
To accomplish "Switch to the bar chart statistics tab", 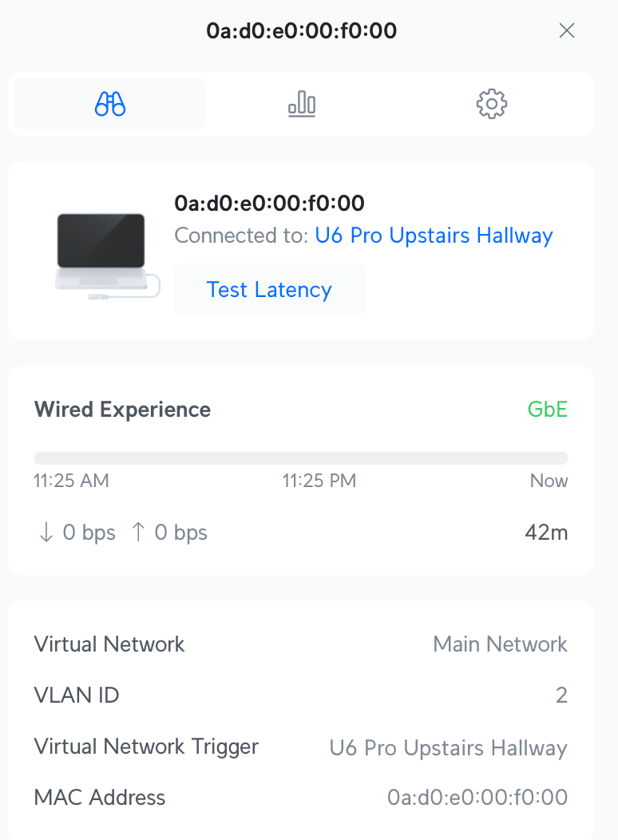I will (302, 104).
